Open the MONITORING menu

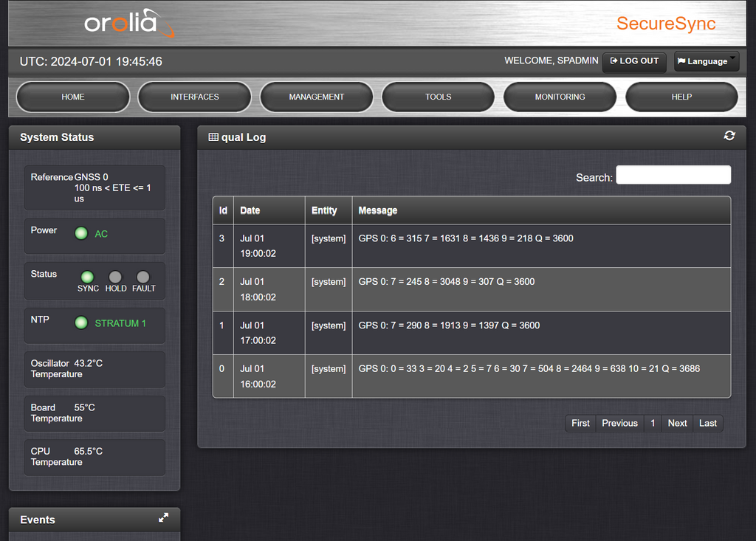pos(560,97)
